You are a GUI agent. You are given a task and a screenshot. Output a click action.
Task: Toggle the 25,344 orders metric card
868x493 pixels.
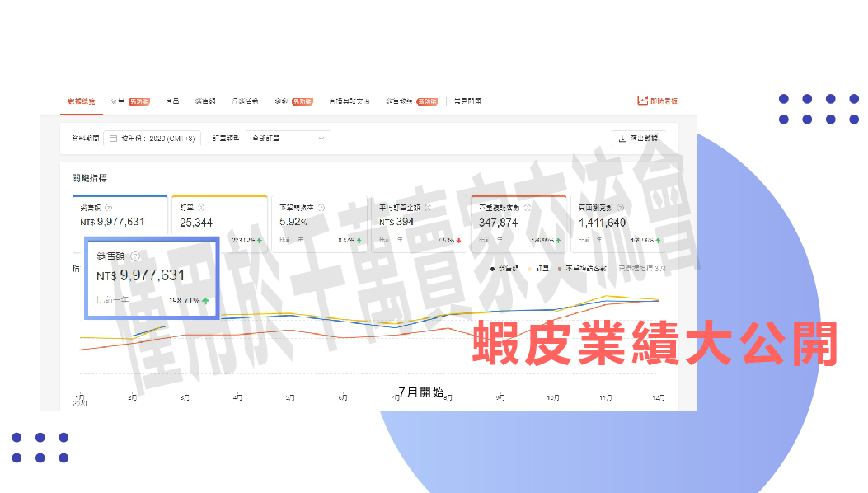coord(219,223)
